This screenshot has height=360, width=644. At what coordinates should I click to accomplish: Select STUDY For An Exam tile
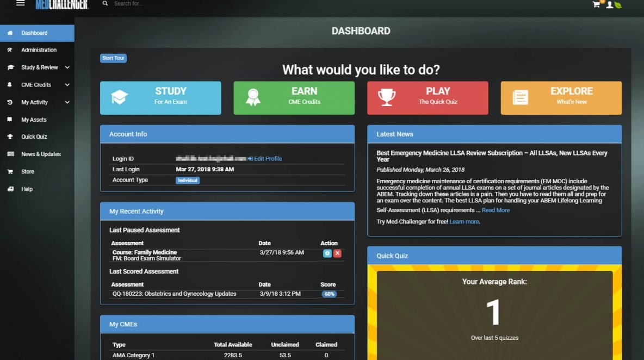click(x=160, y=98)
